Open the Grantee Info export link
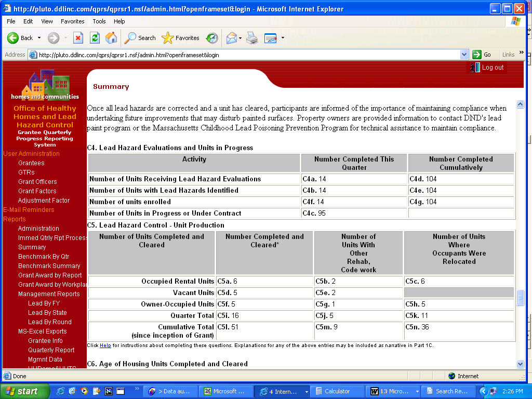 coord(46,341)
